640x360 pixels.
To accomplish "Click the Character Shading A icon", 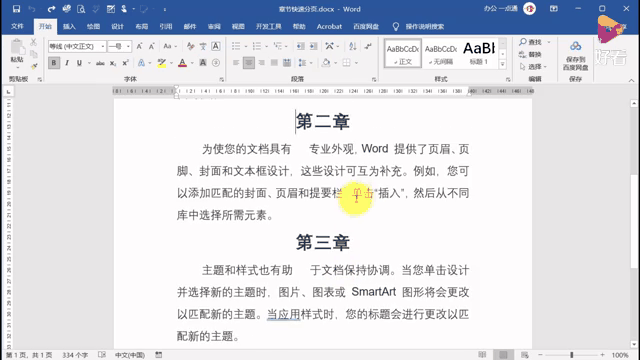I will point(203,63).
